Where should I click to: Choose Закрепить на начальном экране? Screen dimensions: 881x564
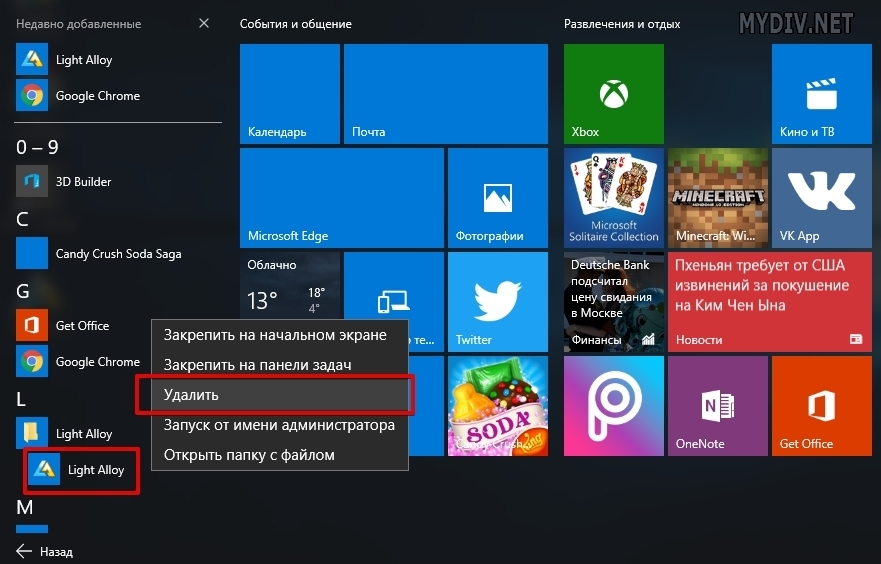[x=273, y=335]
